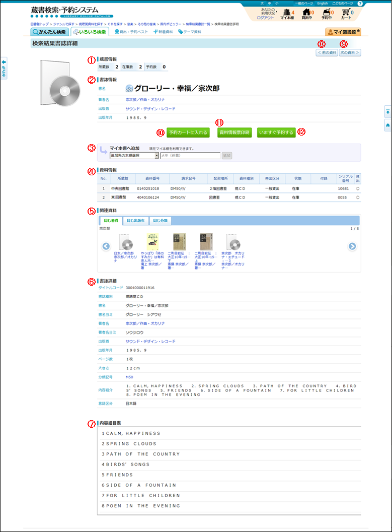The width and height of the screenshot is (392, 532).
Task: Click いますぐ予約する green button
Action: [x=276, y=132]
